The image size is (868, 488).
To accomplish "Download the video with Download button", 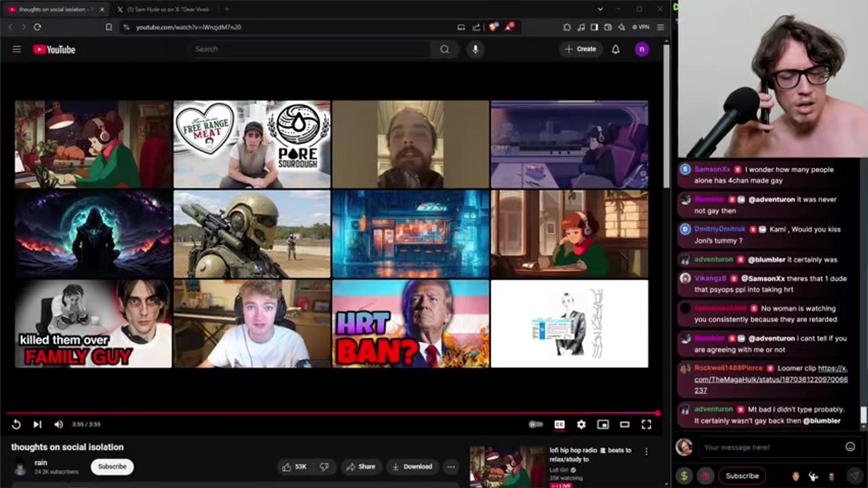I will point(412,466).
